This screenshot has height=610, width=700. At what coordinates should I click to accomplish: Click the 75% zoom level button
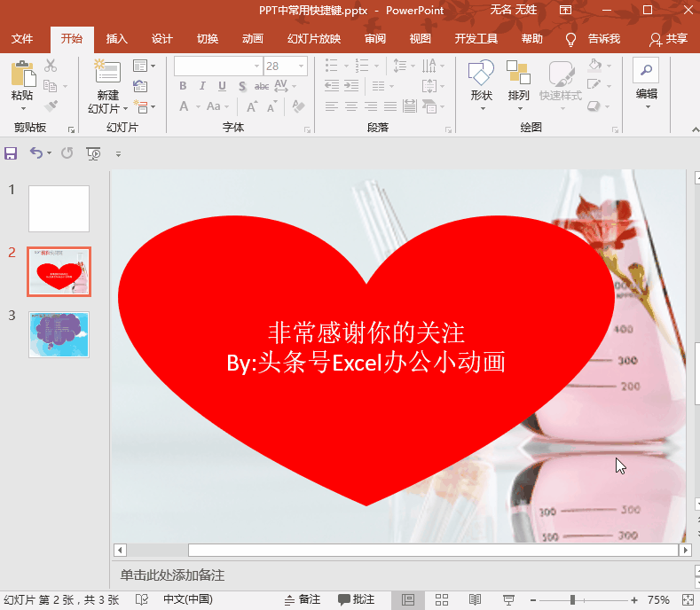[x=658, y=599]
